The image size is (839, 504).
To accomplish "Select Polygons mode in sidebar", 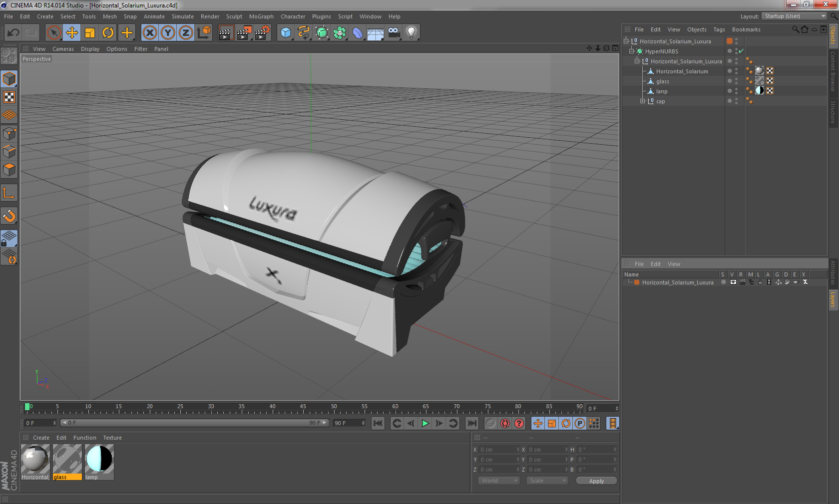I will click(x=9, y=170).
